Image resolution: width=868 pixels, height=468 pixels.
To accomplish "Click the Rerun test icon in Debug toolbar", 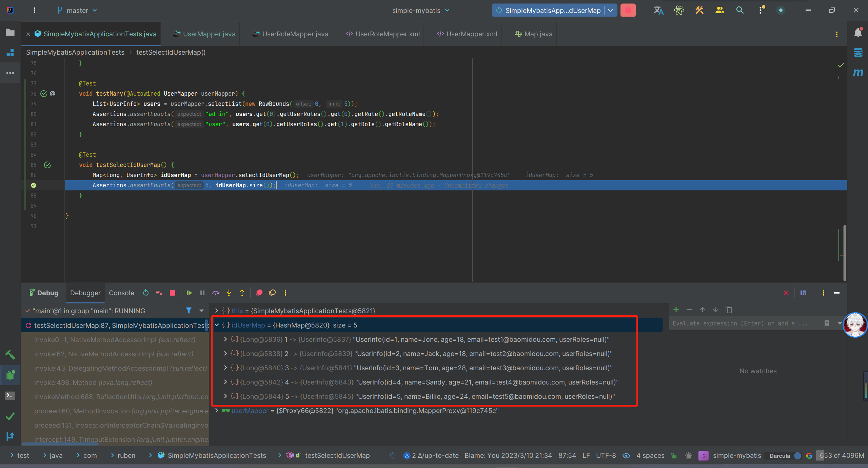I will 146,293.
